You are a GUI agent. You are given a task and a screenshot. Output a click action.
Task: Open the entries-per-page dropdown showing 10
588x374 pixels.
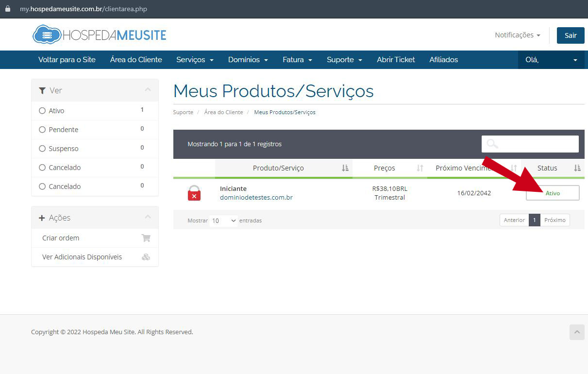(x=223, y=221)
